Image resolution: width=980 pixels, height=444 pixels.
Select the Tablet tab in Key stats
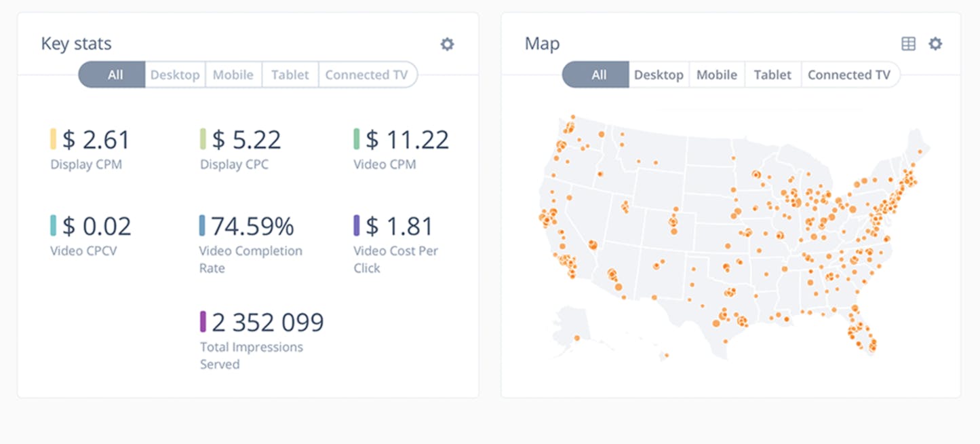pos(290,75)
